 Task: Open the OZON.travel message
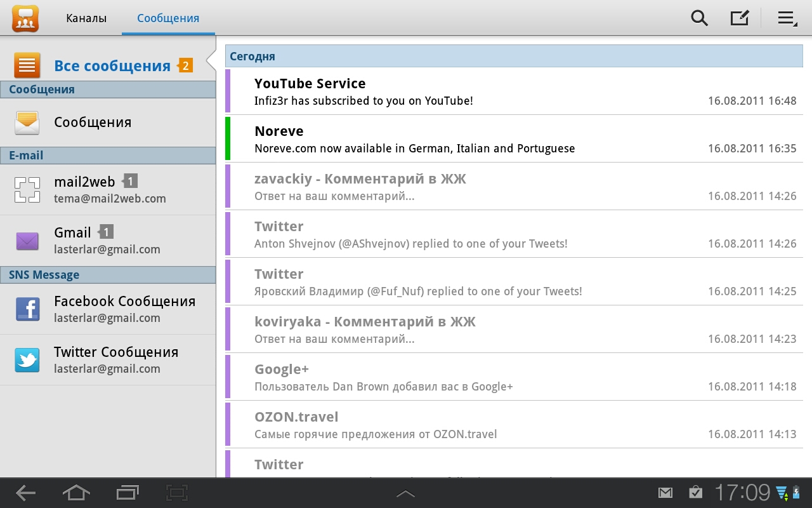[514, 424]
